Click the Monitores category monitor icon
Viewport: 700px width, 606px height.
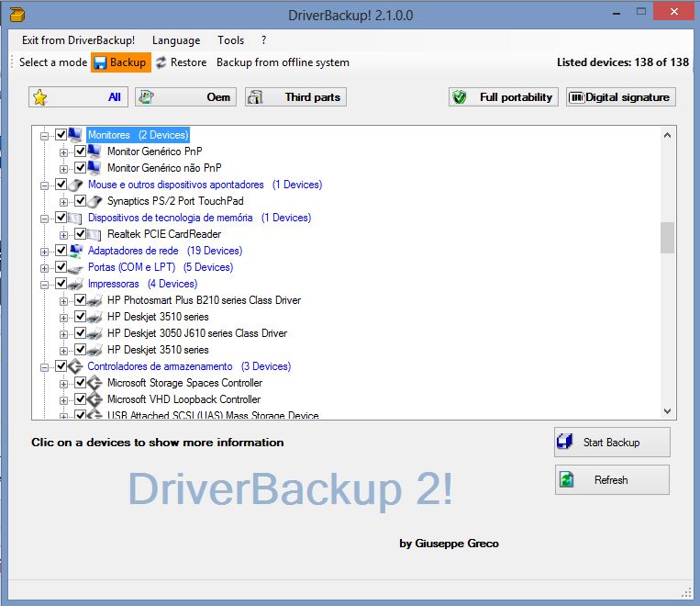tap(75, 135)
